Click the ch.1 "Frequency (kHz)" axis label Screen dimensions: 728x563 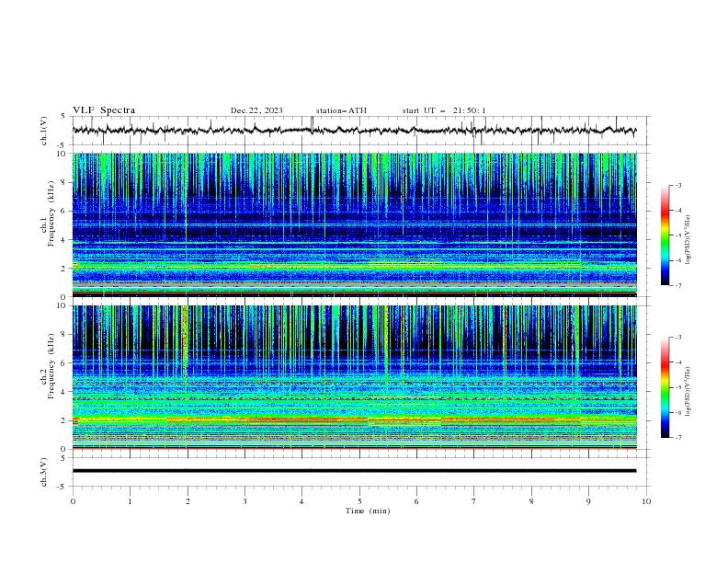click(x=52, y=213)
